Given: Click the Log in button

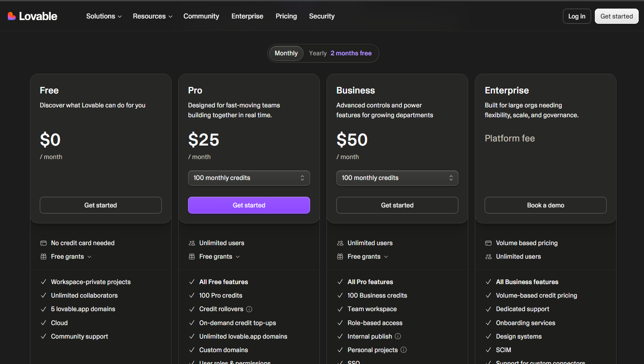Looking at the screenshot, I should [x=577, y=16].
